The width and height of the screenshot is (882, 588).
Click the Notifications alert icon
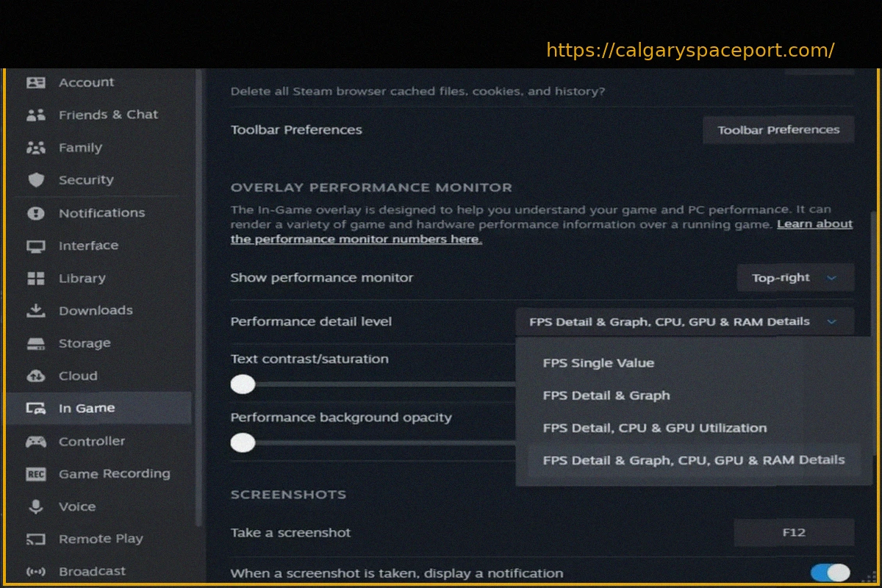[35, 213]
